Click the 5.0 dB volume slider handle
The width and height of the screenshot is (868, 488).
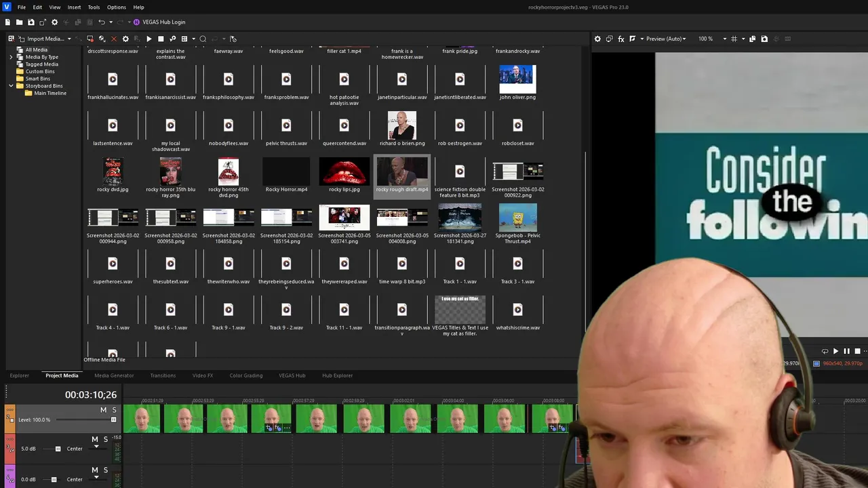pos(58,449)
